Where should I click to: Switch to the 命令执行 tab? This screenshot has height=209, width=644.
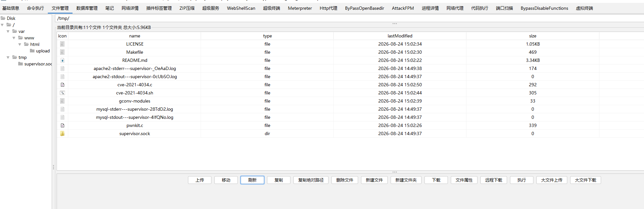tap(35, 8)
